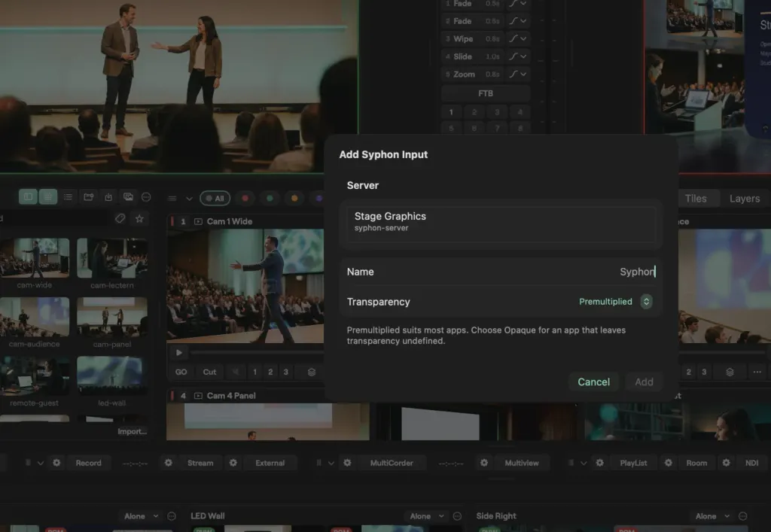Image resolution: width=771 pixels, height=532 pixels.
Task: Open the gear settings left of MultiCorder
Action: click(347, 463)
